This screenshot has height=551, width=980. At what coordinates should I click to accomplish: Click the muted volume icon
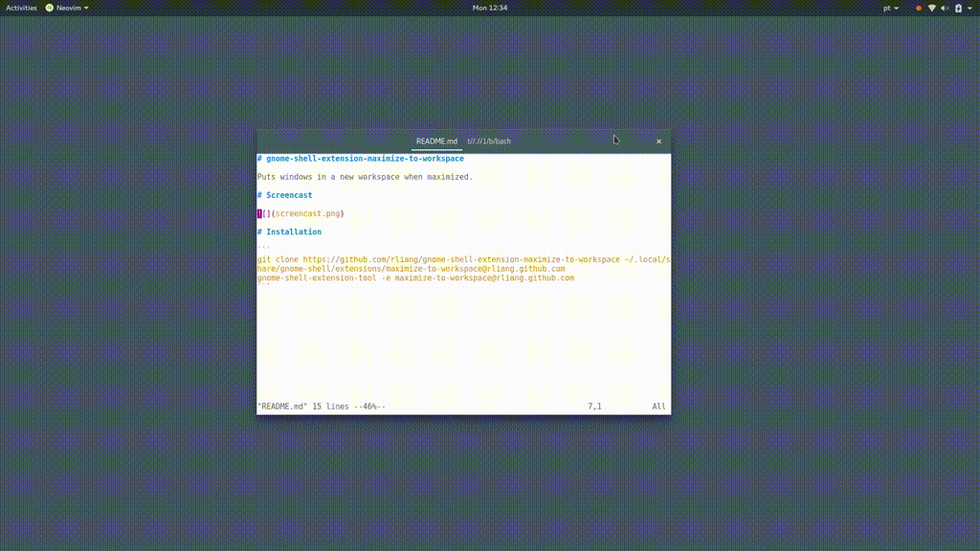click(x=945, y=8)
